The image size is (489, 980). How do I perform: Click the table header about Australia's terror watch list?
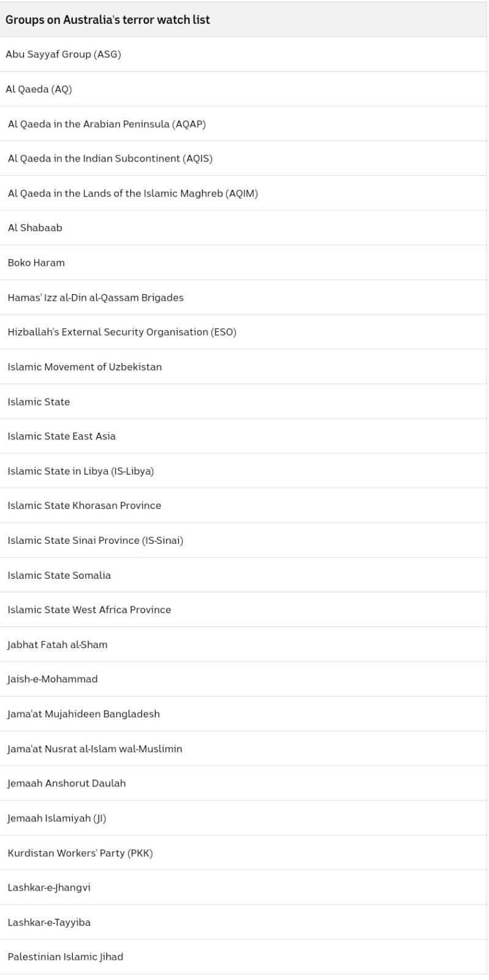(244, 20)
